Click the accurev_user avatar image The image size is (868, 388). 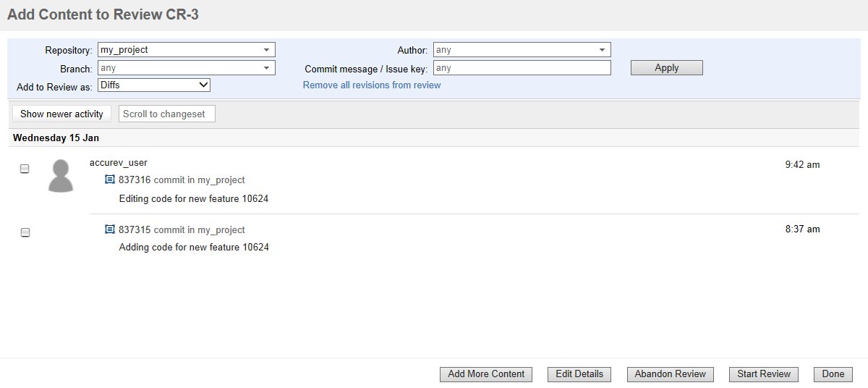click(61, 176)
